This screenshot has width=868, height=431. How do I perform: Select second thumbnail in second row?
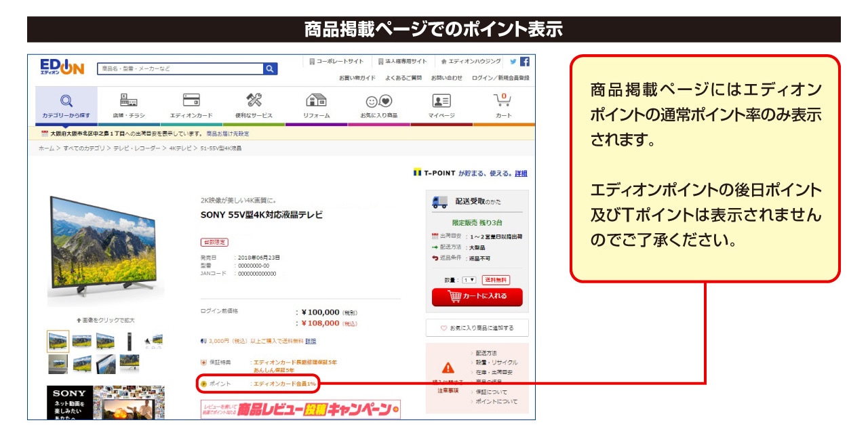pyautogui.click(x=82, y=365)
